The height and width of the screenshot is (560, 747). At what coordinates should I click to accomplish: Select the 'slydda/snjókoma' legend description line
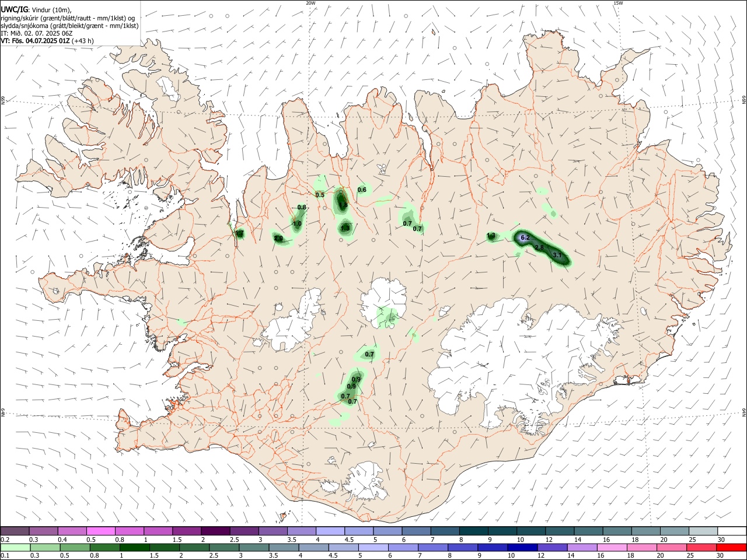69,26
